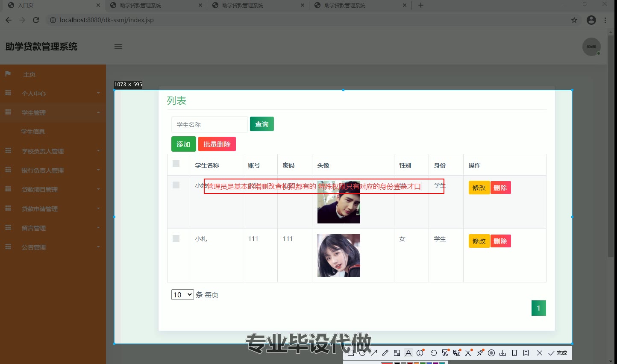Click 修改 in the 小站 row
Screen dimensions: 617x364
479,188
